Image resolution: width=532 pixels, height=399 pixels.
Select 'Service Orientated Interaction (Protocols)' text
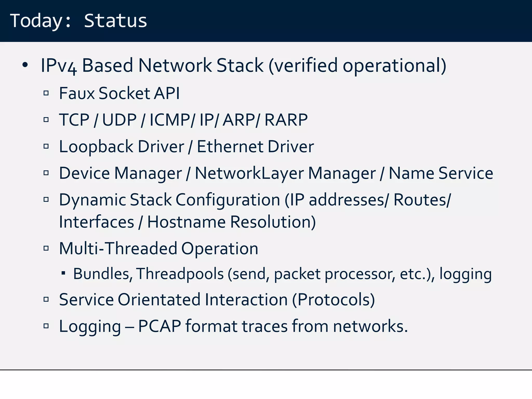[217, 300]
